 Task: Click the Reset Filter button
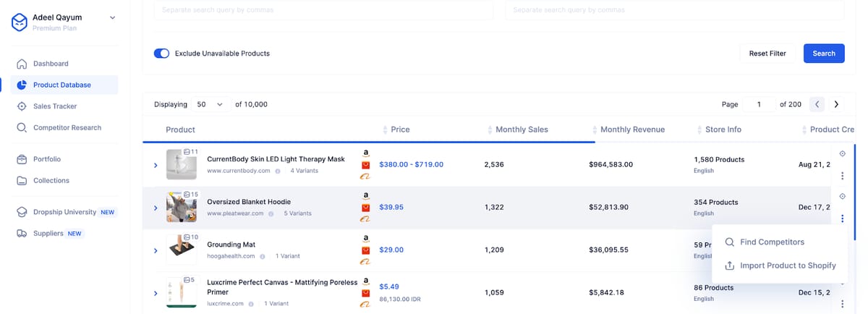click(767, 54)
